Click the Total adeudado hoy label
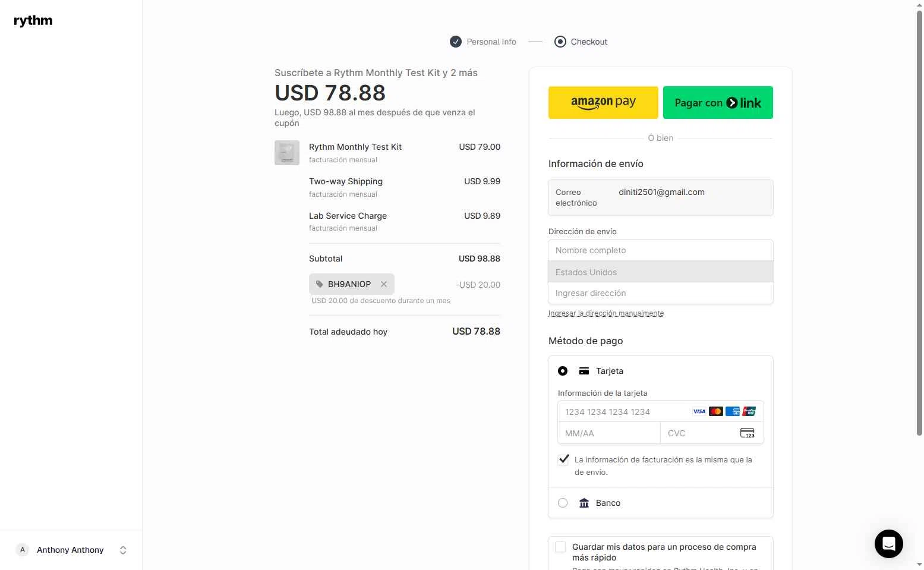 (x=348, y=332)
